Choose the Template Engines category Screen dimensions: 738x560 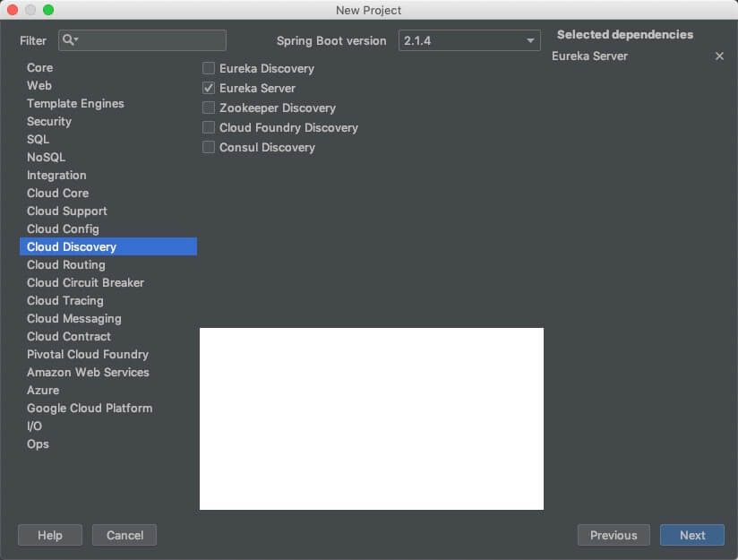pyautogui.click(x=108, y=104)
